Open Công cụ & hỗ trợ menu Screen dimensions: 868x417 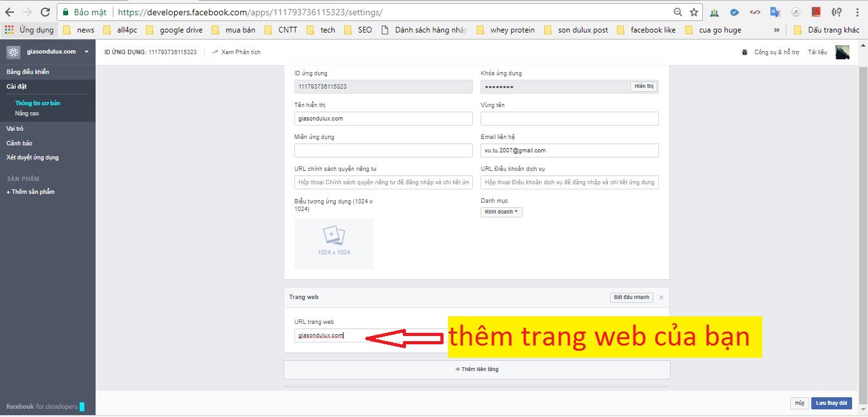point(776,52)
